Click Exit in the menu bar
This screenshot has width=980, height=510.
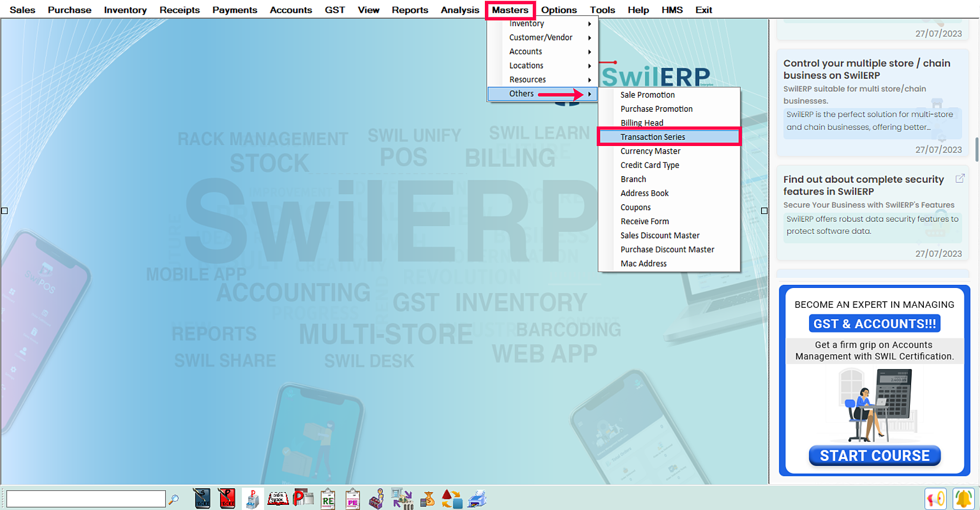coord(703,10)
